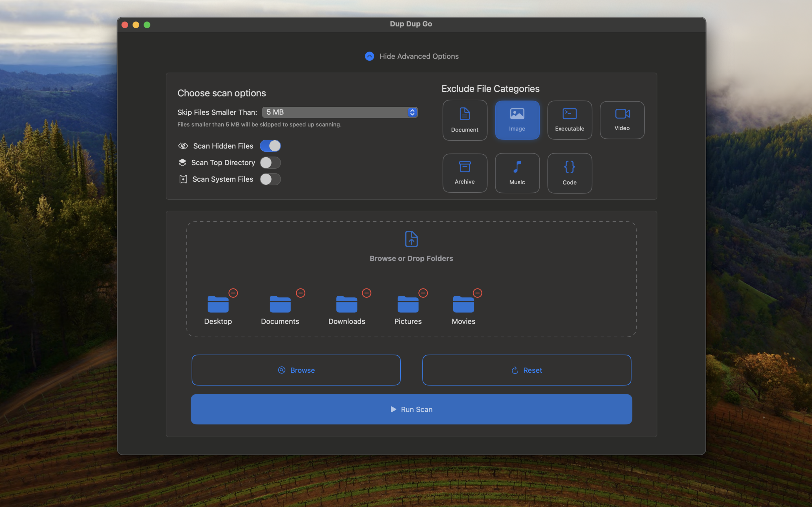Screen dimensions: 812x507
Task: Exclude the Code file category
Action: (570, 173)
